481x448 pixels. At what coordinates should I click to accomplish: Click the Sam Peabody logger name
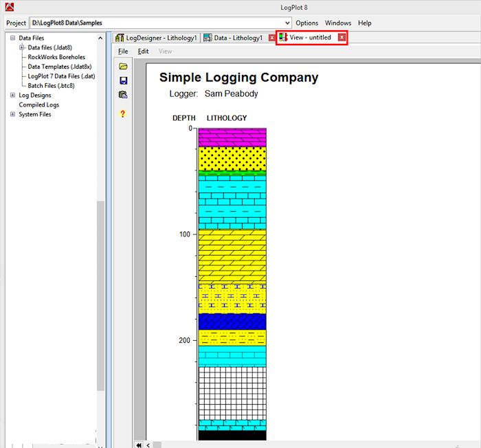[x=232, y=93]
